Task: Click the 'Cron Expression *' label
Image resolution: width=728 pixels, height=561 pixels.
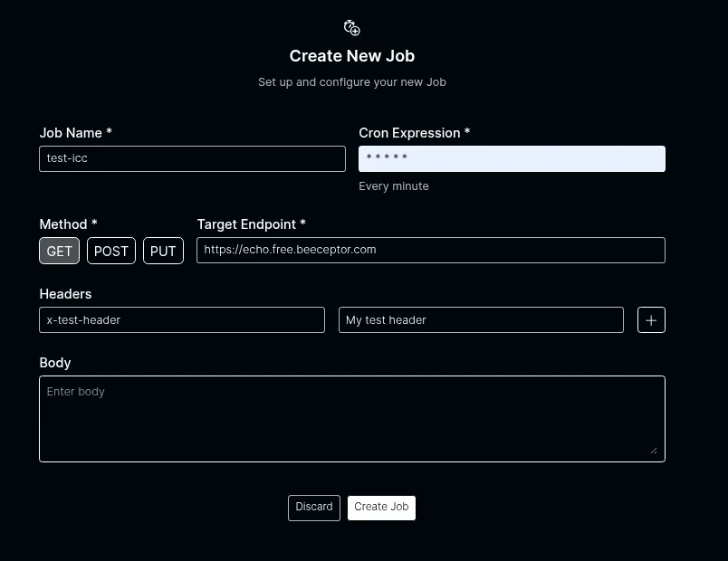Action: 414,133
